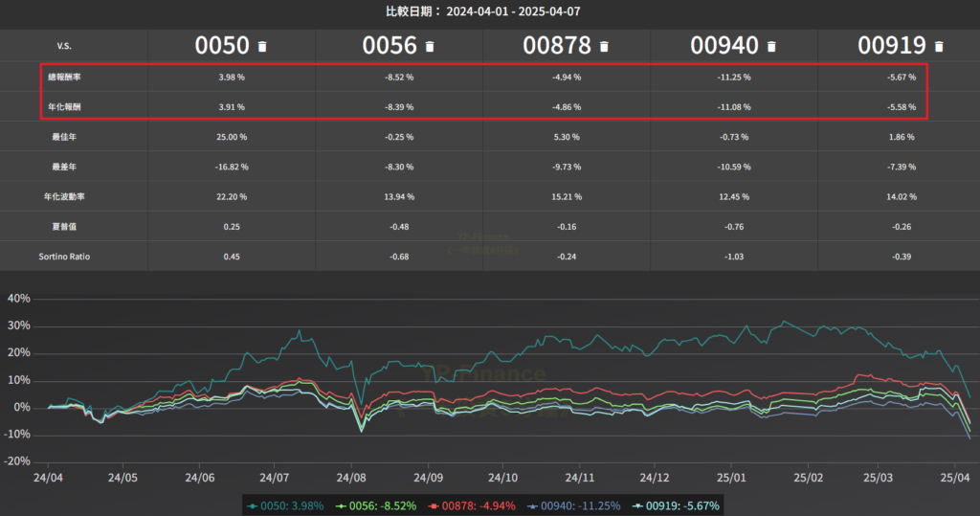Select the Sortino Ratio row label
980x516 pixels.
pyautogui.click(x=64, y=257)
